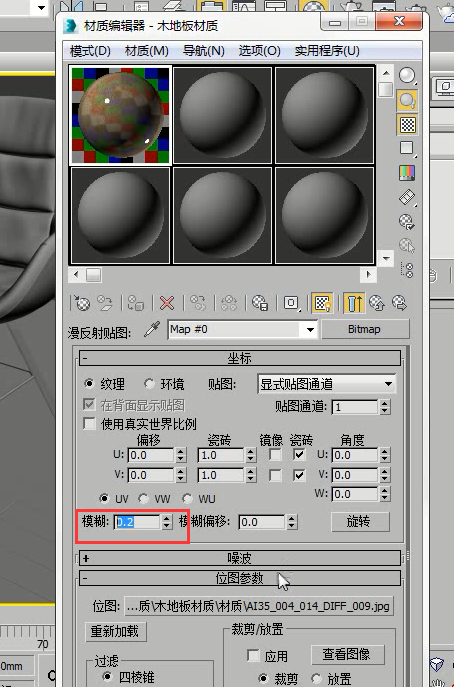Click the 查看图像 button

[x=347, y=655]
